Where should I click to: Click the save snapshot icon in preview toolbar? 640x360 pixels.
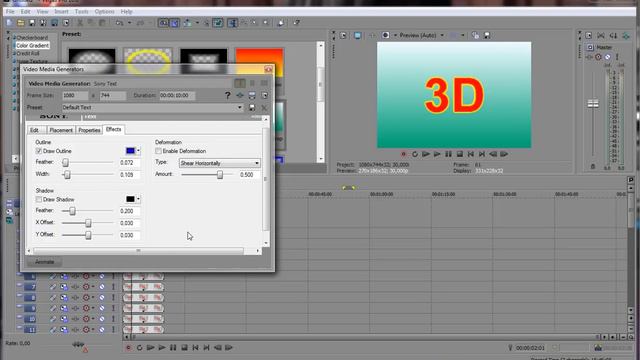(x=487, y=36)
